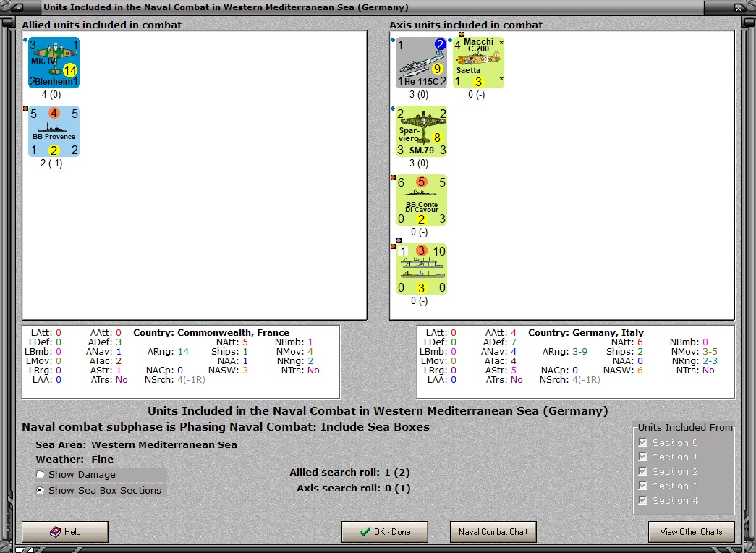Select the Axis convoy ships unit
Viewport: 756px width, 553px height.
point(421,269)
